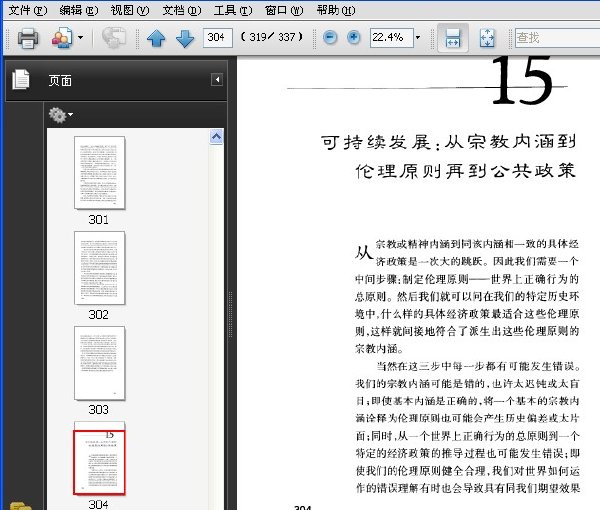
Task: Select page thumbnail 301
Action: [99, 173]
